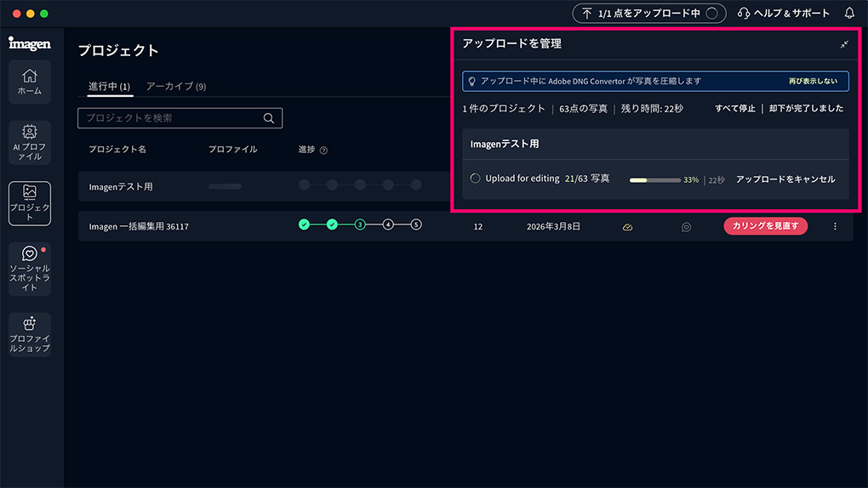Click the Imagen logo
868x488 pixels.
[x=29, y=43]
